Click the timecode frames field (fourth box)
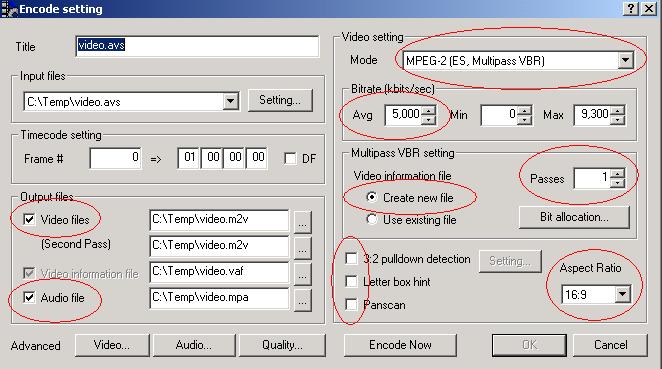Viewport: 662px width, 369px height. point(257,158)
